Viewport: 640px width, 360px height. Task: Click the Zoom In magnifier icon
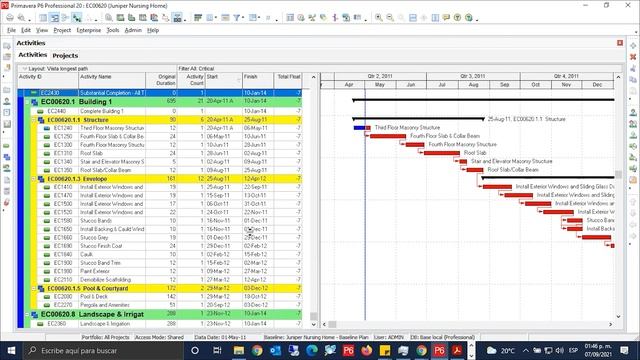point(379,18)
